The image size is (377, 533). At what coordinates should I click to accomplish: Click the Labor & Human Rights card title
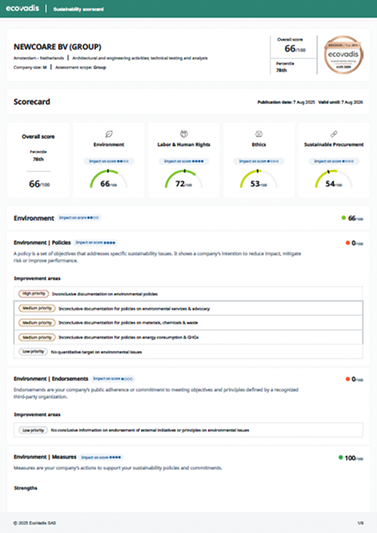pyautogui.click(x=184, y=144)
